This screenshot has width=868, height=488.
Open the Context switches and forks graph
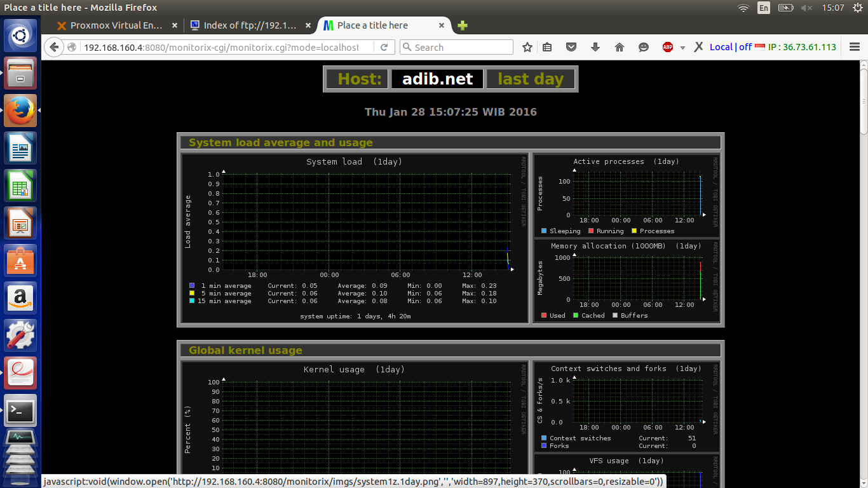[627, 407]
